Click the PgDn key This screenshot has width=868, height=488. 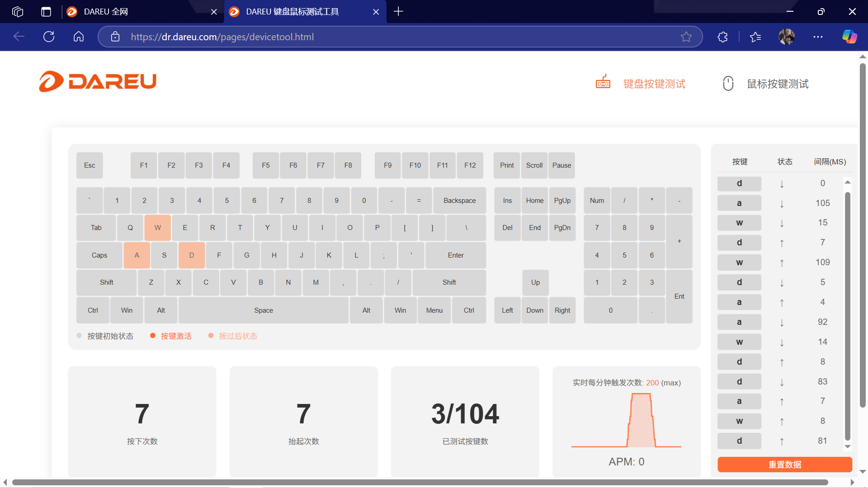pyautogui.click(x=562, y=228)
